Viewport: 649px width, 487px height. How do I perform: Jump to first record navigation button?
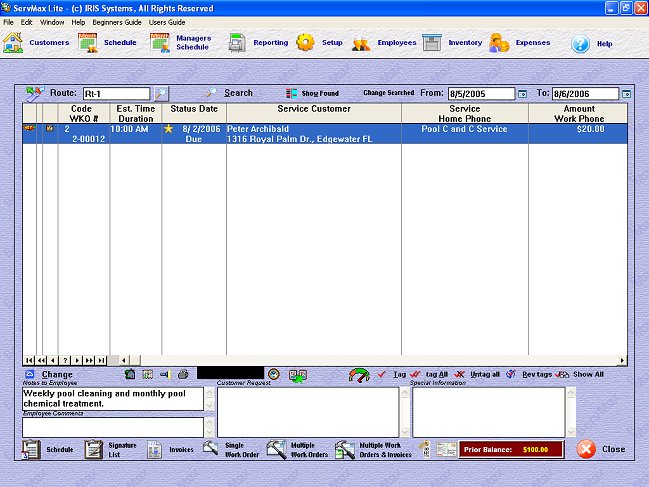tap(29, 360)
